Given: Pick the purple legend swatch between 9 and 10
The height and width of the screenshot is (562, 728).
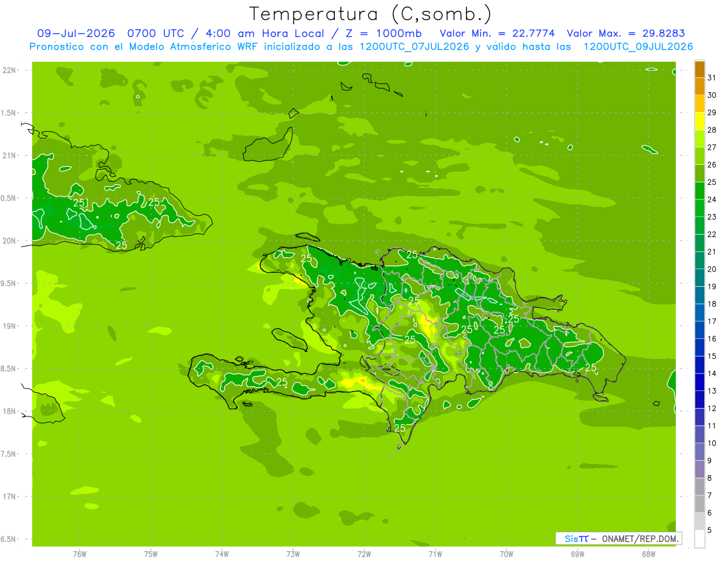Looking at the screenshot, I should 699,452.
